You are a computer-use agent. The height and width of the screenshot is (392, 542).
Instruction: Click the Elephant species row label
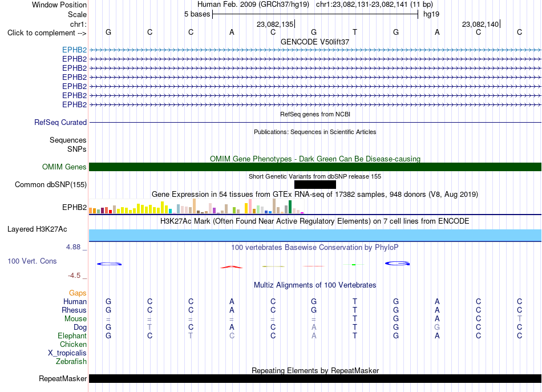tap(72, 336)
